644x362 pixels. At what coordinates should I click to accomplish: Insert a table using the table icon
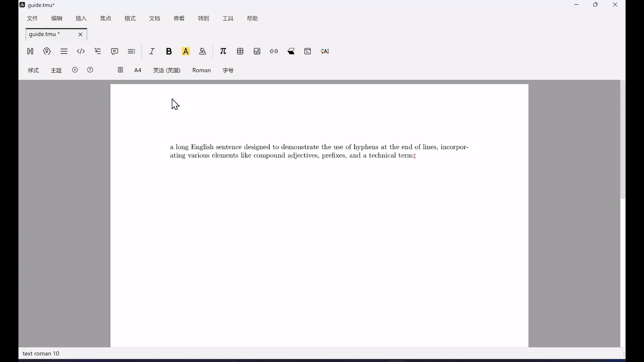[x=240, y=51]
